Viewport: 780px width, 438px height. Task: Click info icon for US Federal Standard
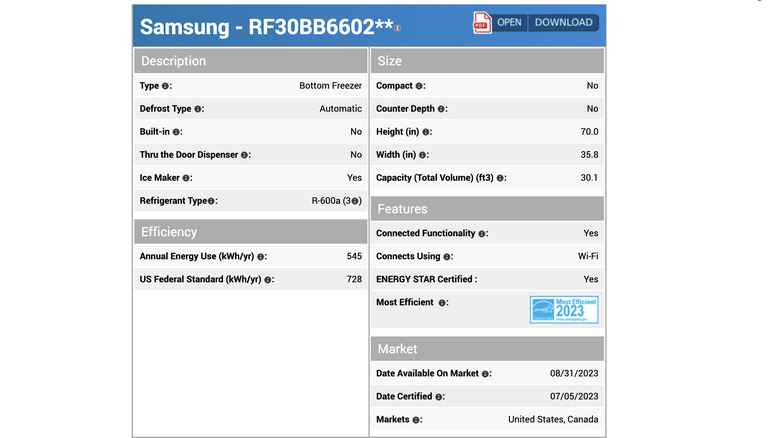point(269,279)
